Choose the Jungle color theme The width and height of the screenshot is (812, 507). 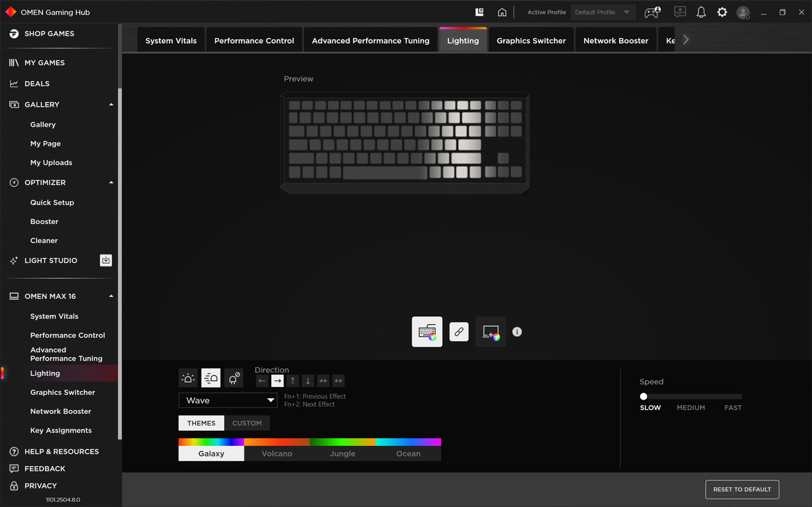[x=343, y=449]
